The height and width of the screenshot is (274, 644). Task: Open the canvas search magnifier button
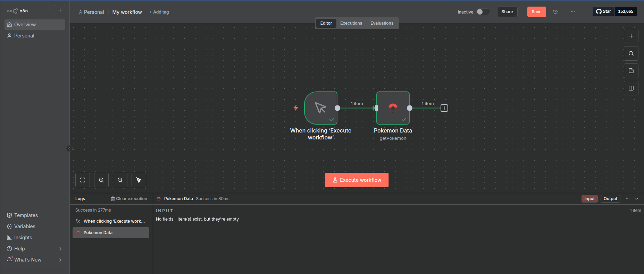[631, 53]
